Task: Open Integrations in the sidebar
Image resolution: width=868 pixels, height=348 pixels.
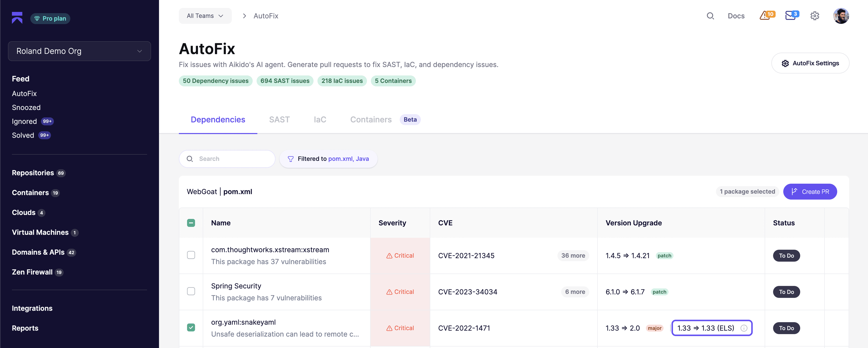Action: click(x=32, y=308)
